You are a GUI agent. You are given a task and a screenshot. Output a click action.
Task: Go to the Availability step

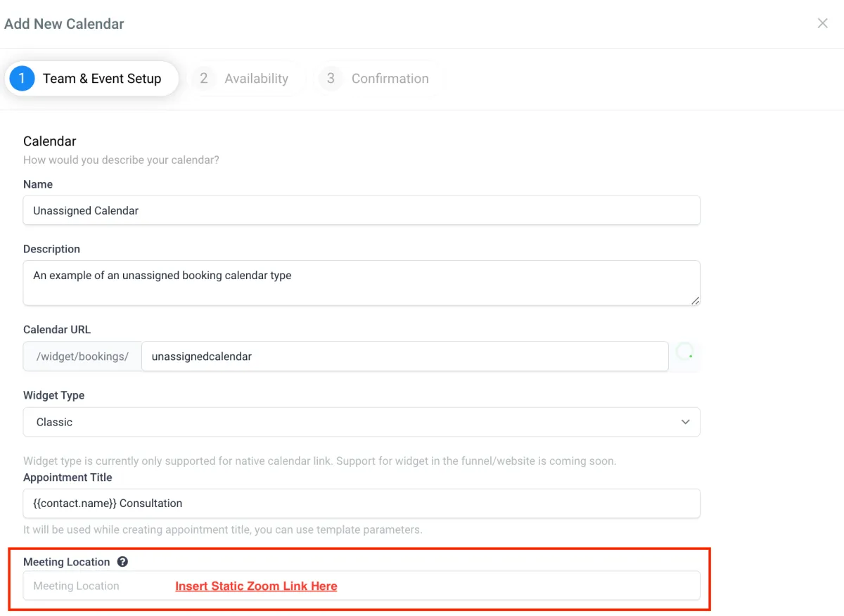click(x=256, y=79)
